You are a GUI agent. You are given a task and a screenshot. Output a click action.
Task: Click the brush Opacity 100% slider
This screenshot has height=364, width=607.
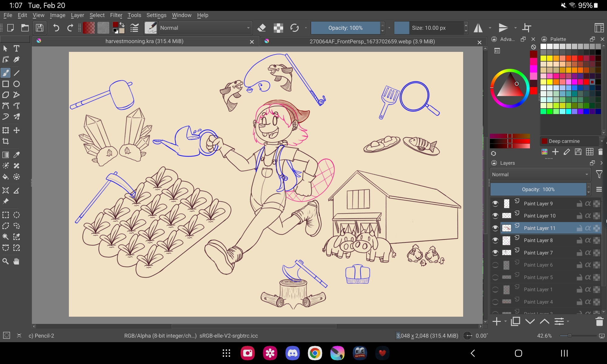(x=345, y=28)
